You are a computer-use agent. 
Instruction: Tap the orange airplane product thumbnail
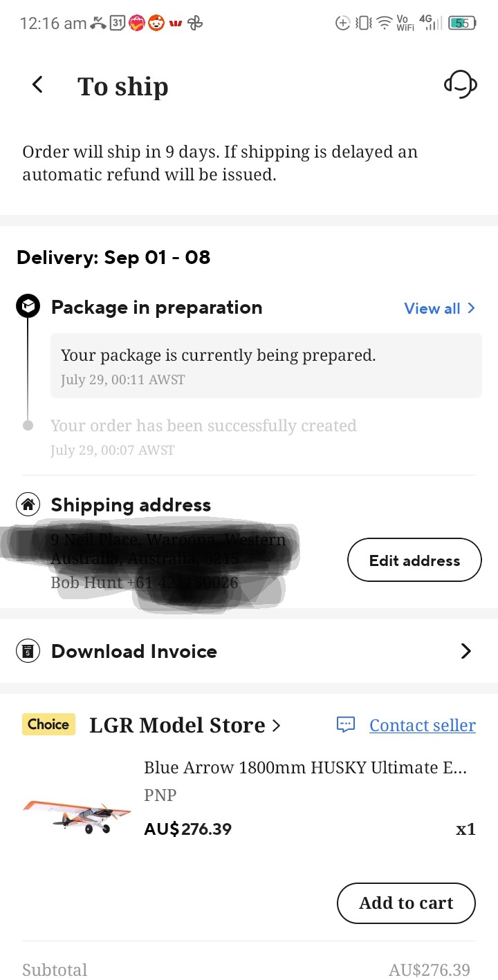[x=77, y=814]
